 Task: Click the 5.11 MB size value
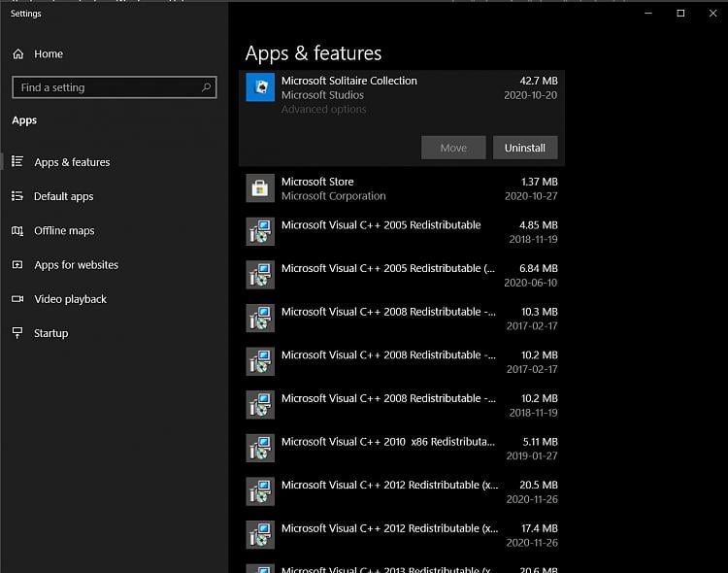click(x=540, y=442)
